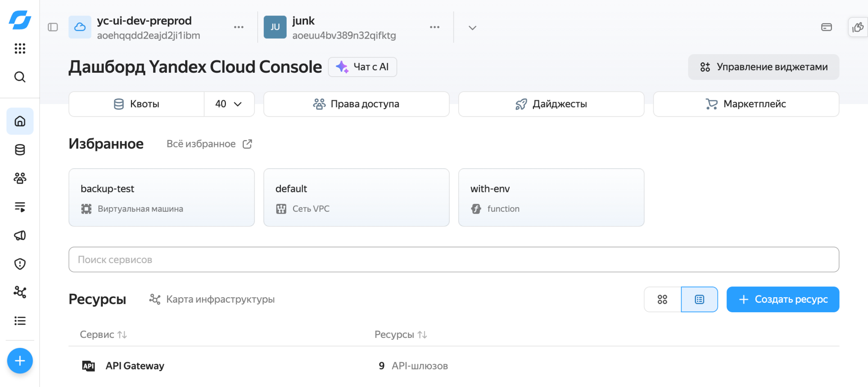Image resolution: width=868 pixels, height=387 pixels.
Task: Click the thumbs-up feedback icon
Action: pos(858,27)
